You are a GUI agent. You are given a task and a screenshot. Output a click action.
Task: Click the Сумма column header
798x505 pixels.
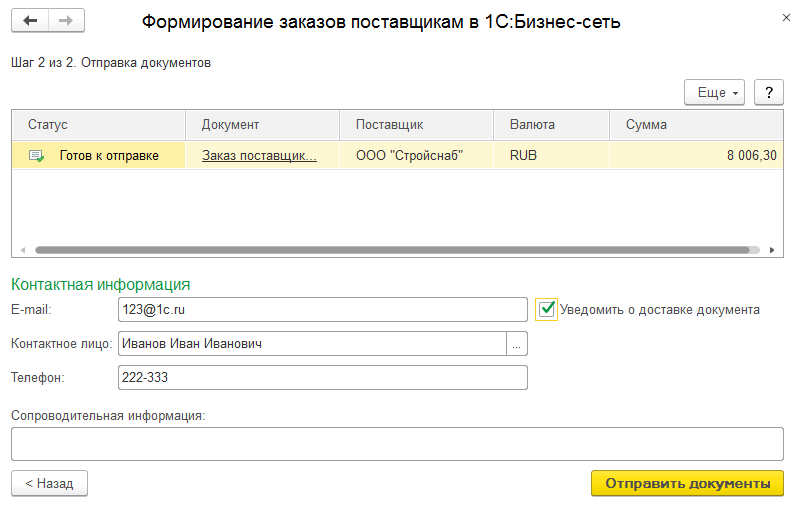[696, 125]
